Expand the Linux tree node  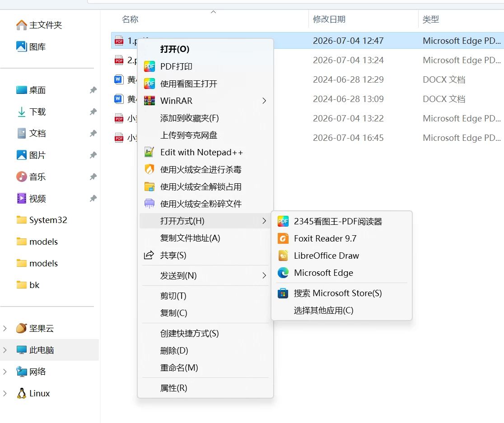[5, 393]
